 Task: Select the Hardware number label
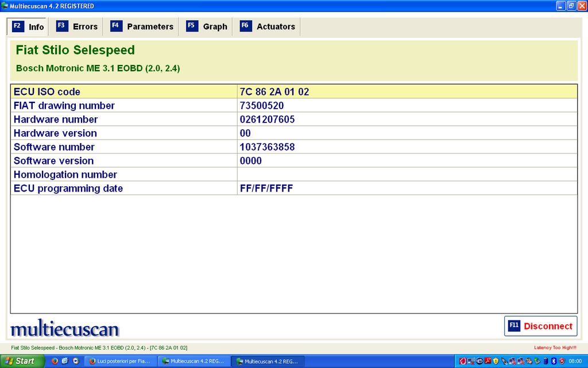[x=56, y=120]
